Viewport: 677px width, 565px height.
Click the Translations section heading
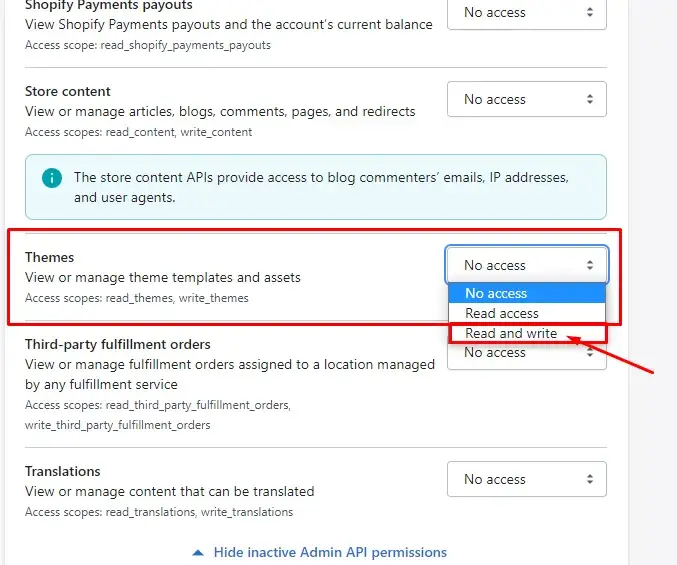click(63, 471)
